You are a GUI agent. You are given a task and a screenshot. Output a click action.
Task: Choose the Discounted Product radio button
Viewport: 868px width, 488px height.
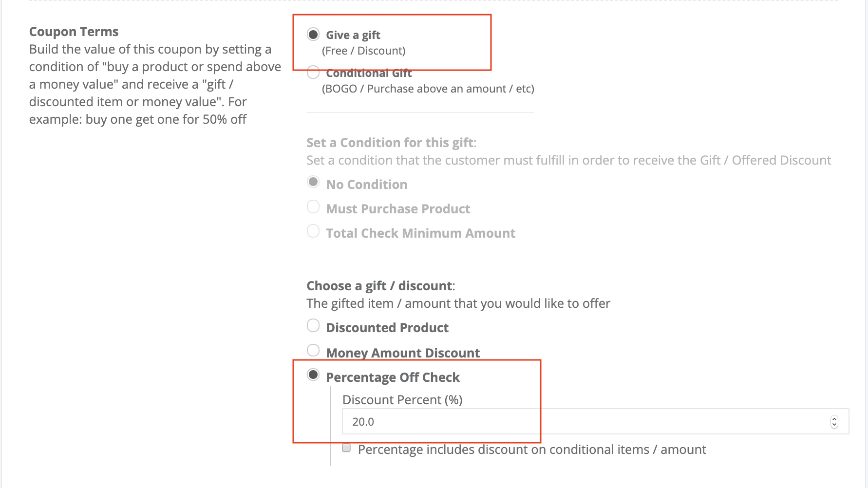click(313, 325)
